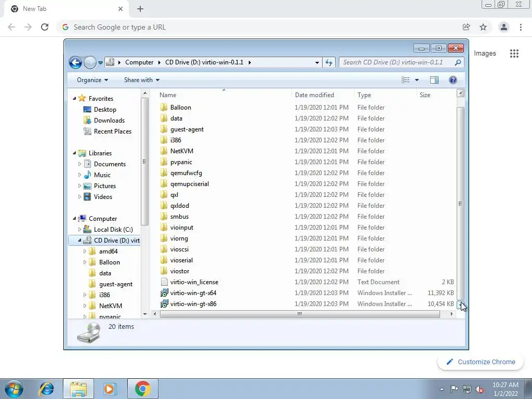
Task: Expand the NetKVM folder in tree
Action: click(85, 306)
